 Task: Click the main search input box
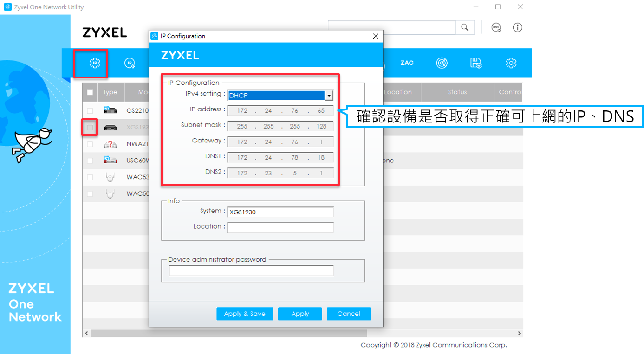[x=392, y=27]
